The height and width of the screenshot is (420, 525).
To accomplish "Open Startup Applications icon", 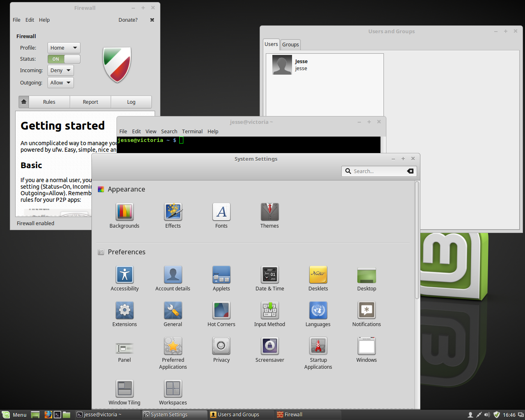I will point(318,346).
